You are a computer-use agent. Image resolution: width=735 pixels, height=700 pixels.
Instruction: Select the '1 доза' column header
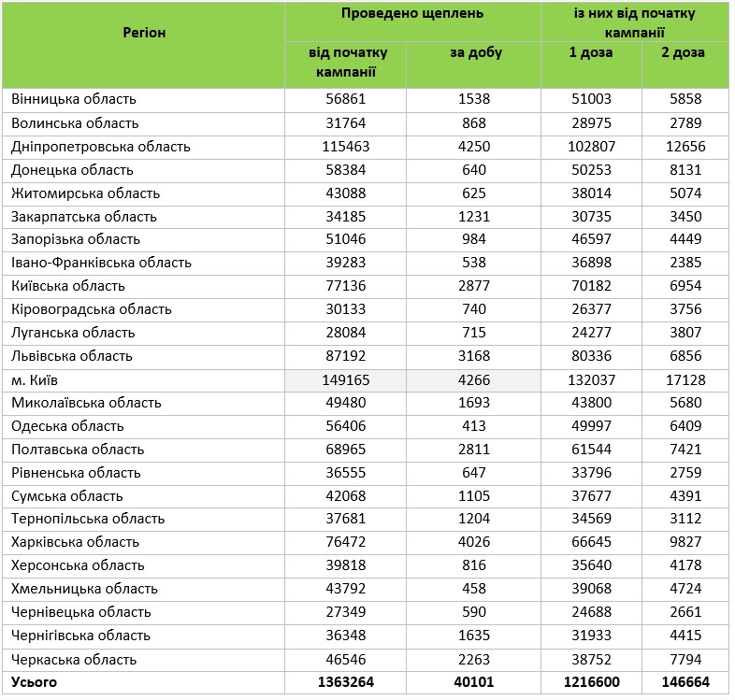[x=591, y=52]
